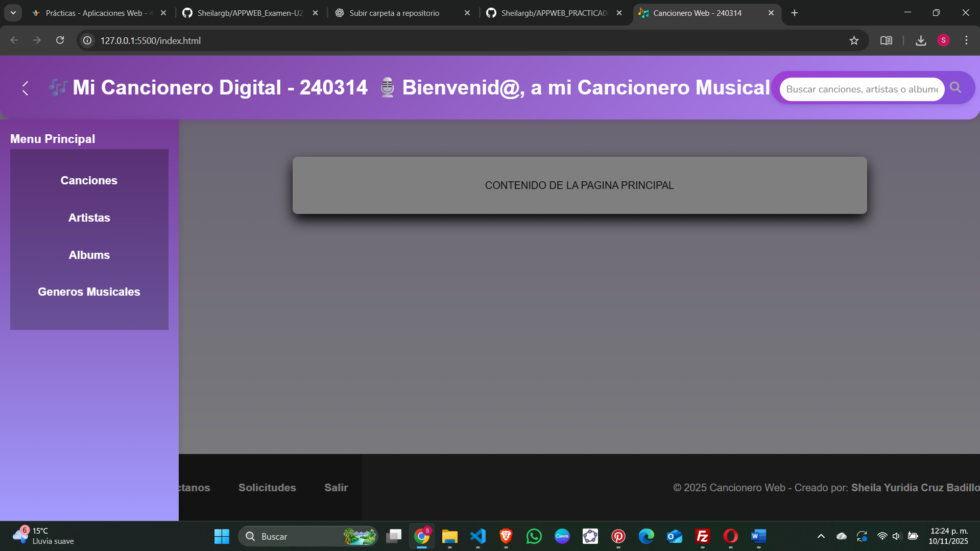Click the Solicitudes footer link
The height and width of the screenshot is (551, 980).
click(x=267, y=488)
